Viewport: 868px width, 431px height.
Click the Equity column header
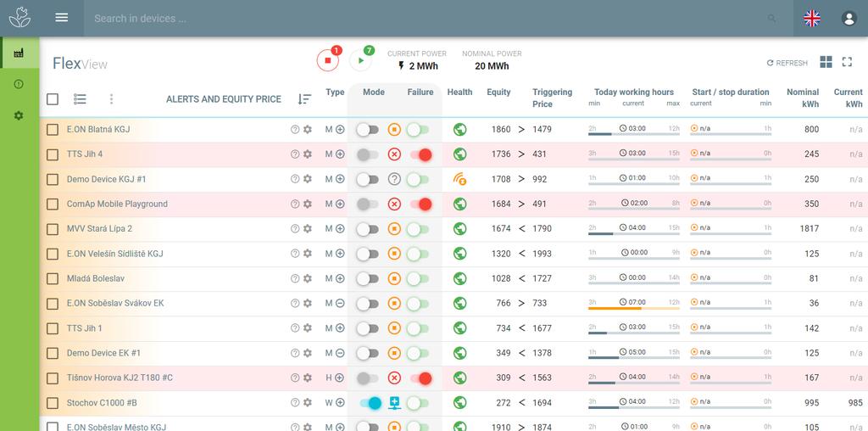tap(498, 92)
